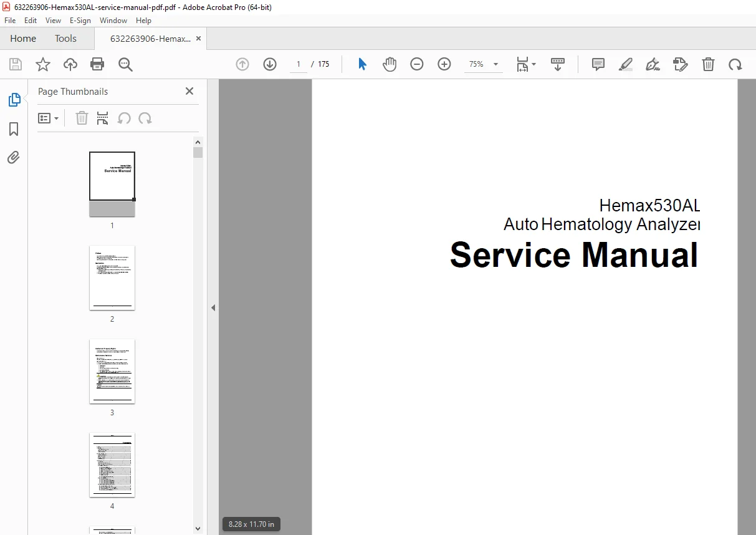Open thumbnail options dropdown menu
The image size is (756, 535).
48,118
